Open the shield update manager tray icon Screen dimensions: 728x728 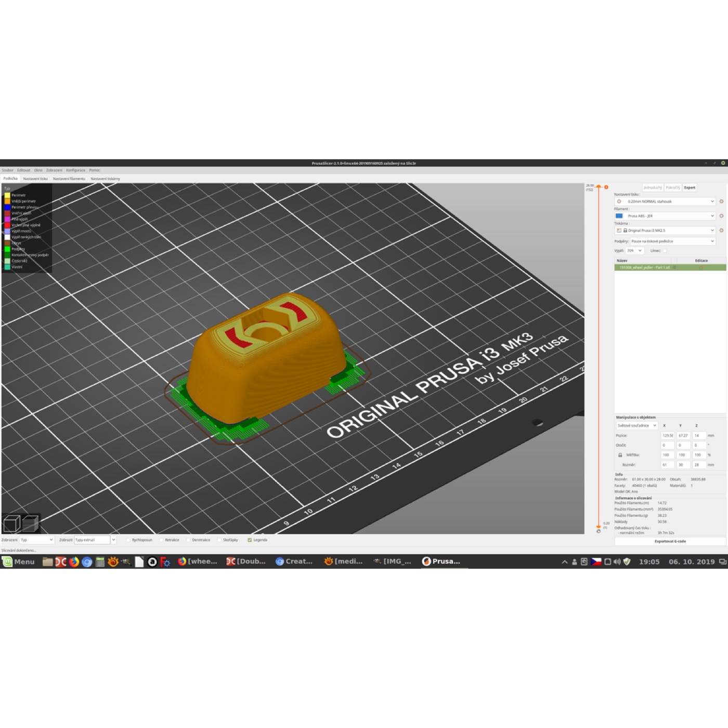tap(627, 562)
